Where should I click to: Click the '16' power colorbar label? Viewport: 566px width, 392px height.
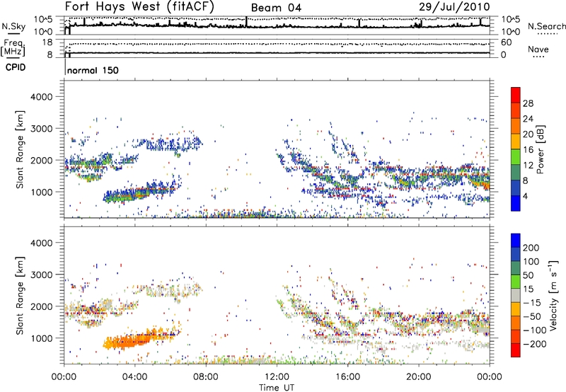pos(528,150)
